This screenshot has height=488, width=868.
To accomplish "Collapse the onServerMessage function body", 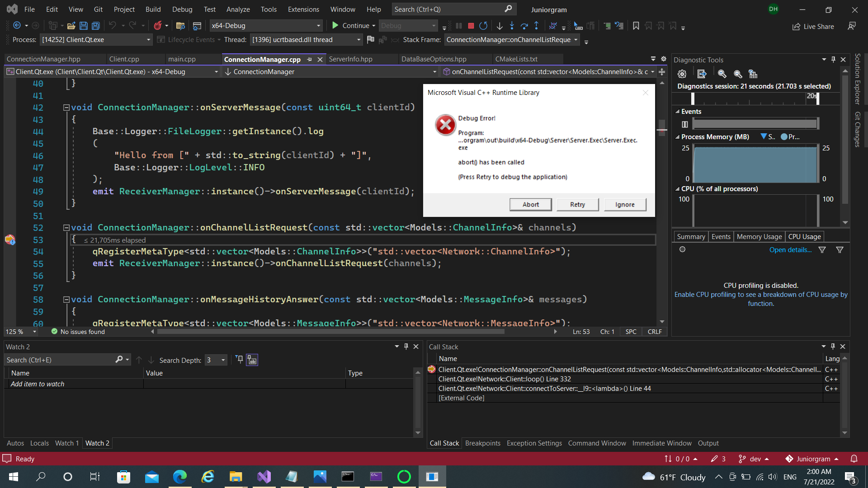I will (x=66, y=107).
